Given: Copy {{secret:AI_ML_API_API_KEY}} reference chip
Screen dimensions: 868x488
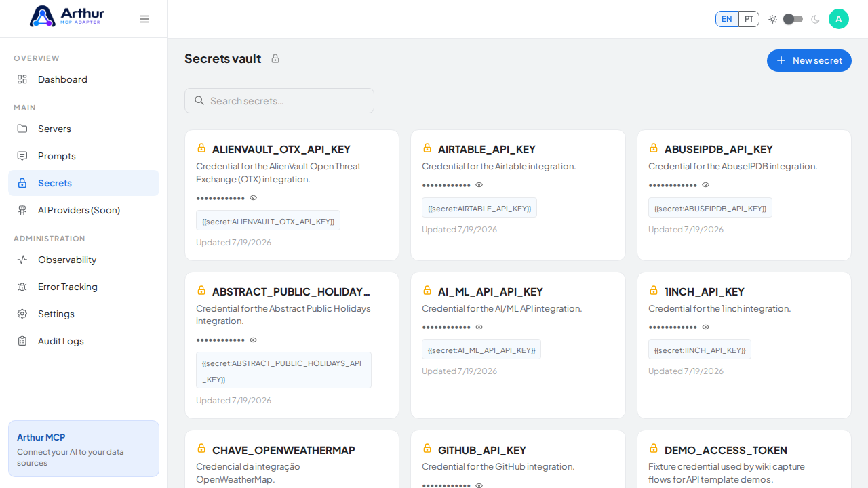Looking at the screenshot, I should tap(481, 350).
